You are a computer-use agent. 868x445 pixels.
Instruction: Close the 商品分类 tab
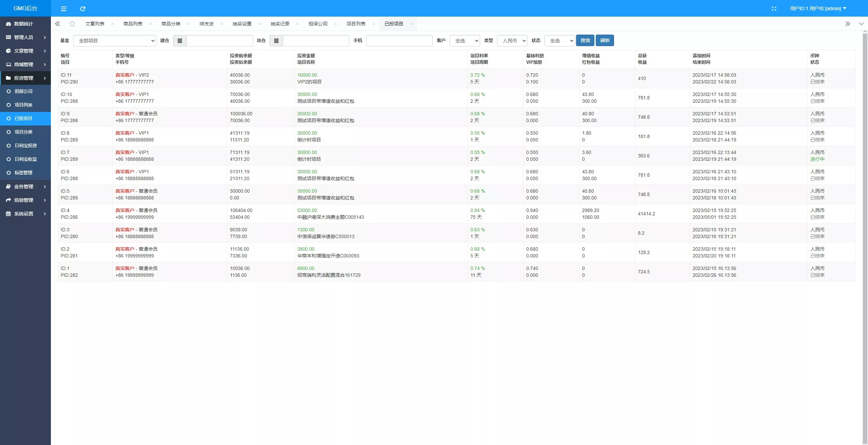click(188, 24)
